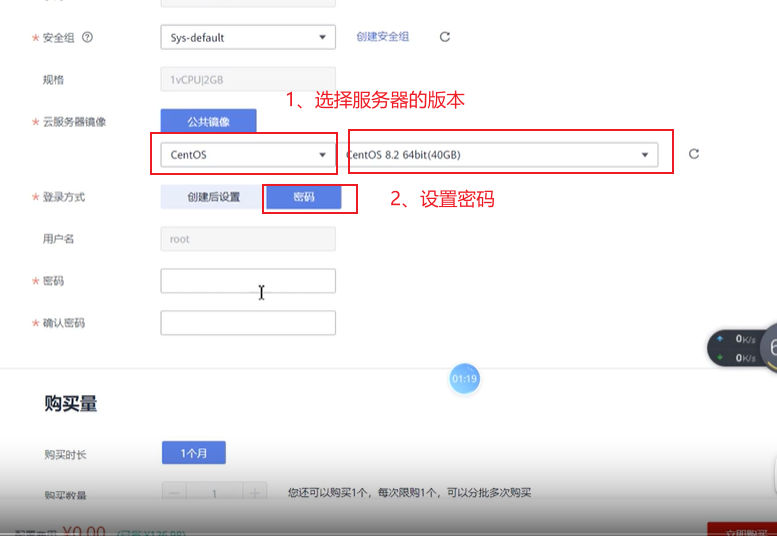777x536 pixels.
Task: Click the 01:19 timer bubble
Action: (464, 379)
